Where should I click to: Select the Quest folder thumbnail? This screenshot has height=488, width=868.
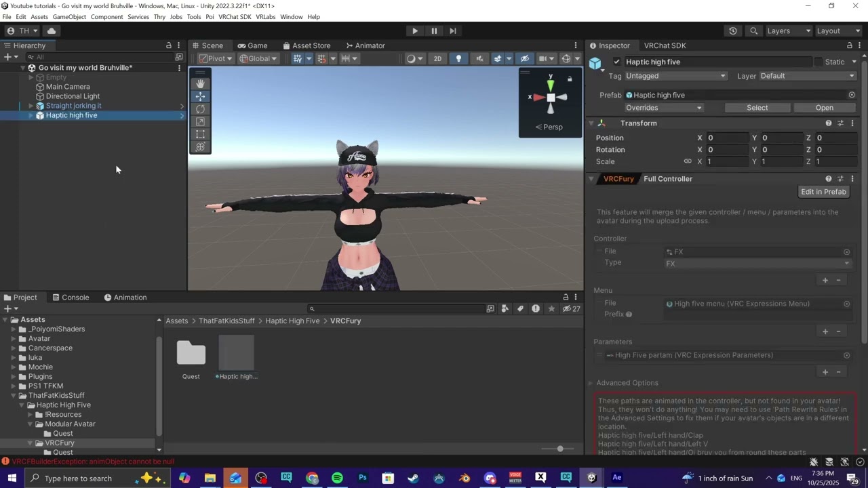click(191, 353)
